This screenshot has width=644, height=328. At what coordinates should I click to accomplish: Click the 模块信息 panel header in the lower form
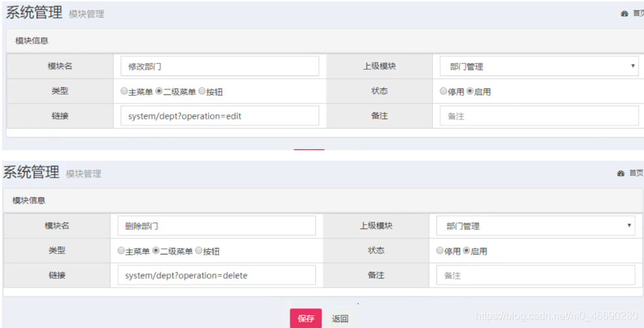point(323,201)
